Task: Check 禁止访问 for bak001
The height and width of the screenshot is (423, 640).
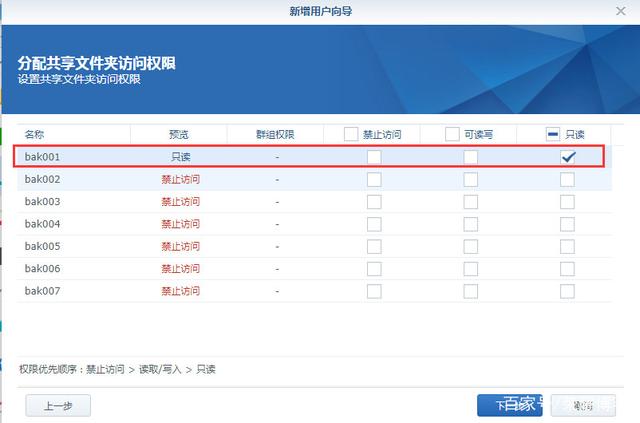Action: [374, 157]
